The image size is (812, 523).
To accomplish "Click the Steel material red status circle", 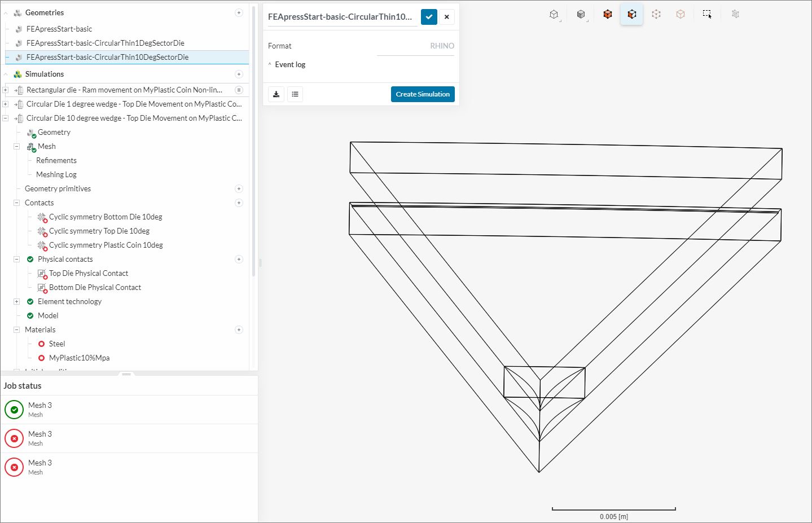I will click(x=41, y=344).
